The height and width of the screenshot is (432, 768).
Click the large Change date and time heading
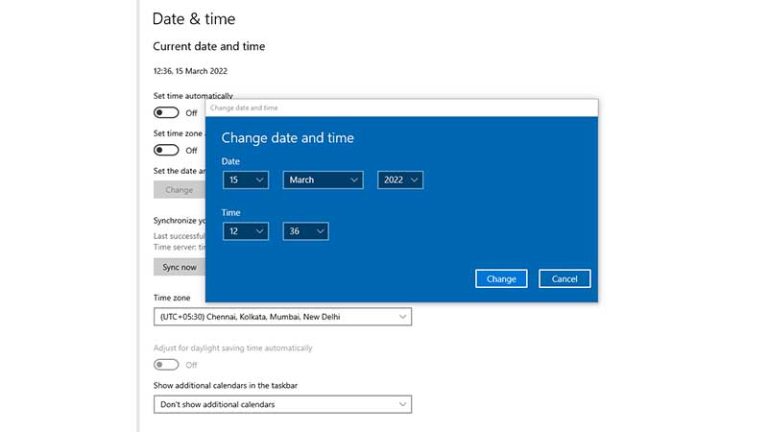coord(287,138)
